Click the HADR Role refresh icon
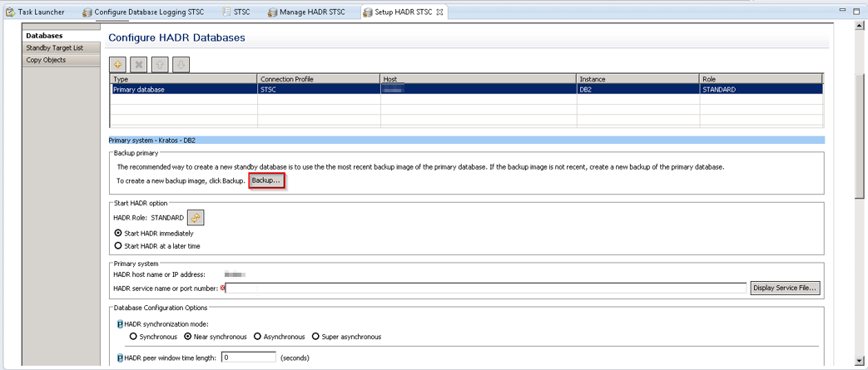Image resolution: width=868 pixels, height=370 pixels. [196, 218]
